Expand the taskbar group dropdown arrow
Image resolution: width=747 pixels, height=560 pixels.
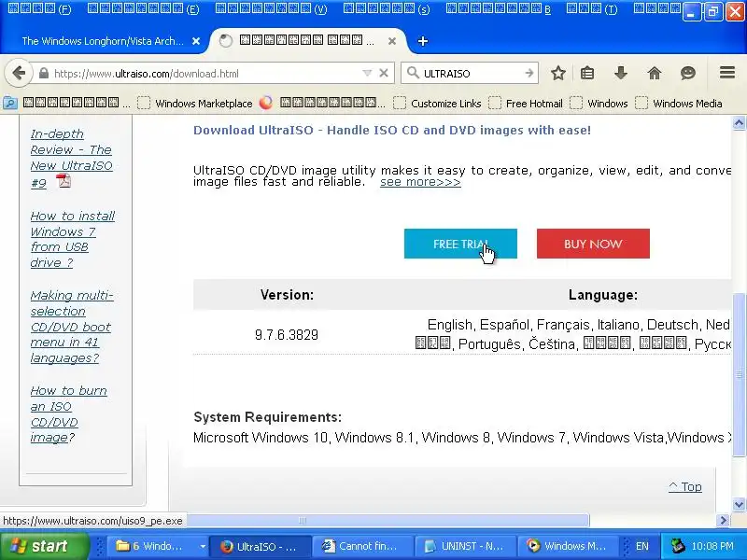(x=202, y=546)
